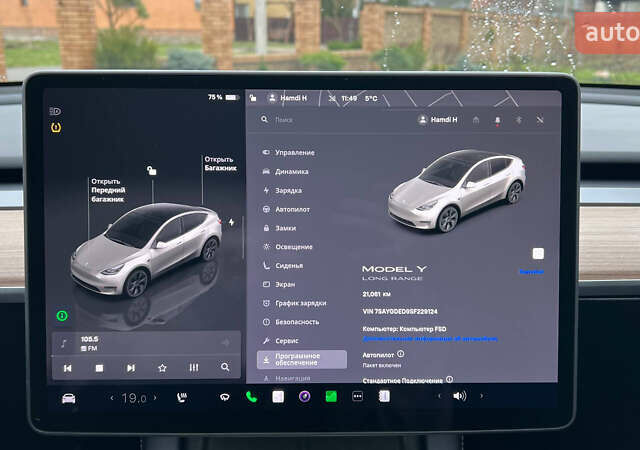Open the media equalizer bars icon
This screenshot has width=640, height=450.
coord(194,368)
